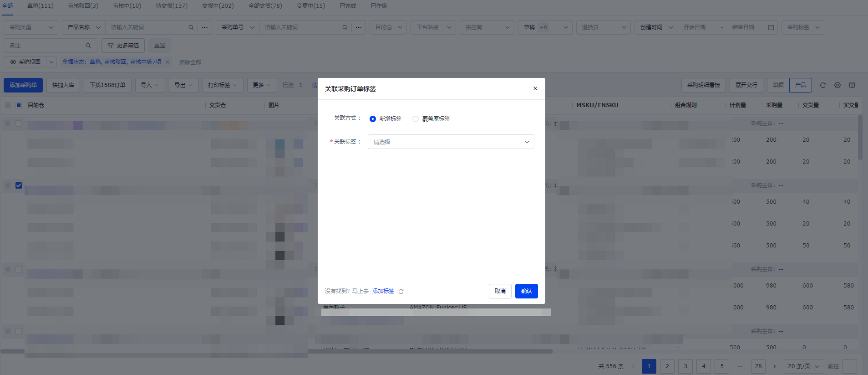Open the 关联标签 请选择 dropdown in the dialog
The width and height of the screenshot is (868, 375).
[451, 142]
